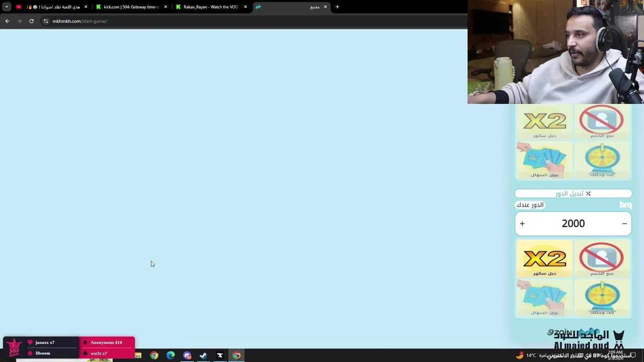Use the lower إنت وحظك spin wheel card
This screenshot has height=362, width=644.
tap(602, 297)
